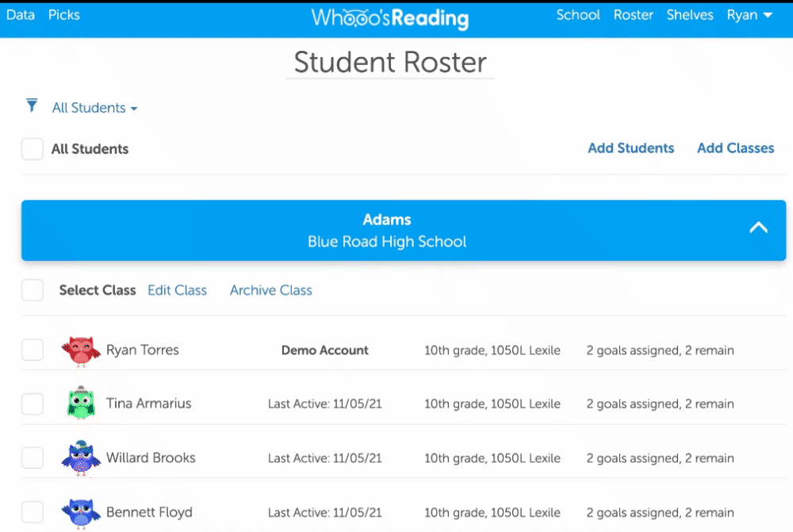Open the Shelves navigation item
This screenshot has height=532, width=793.
[x=689, y=15]
